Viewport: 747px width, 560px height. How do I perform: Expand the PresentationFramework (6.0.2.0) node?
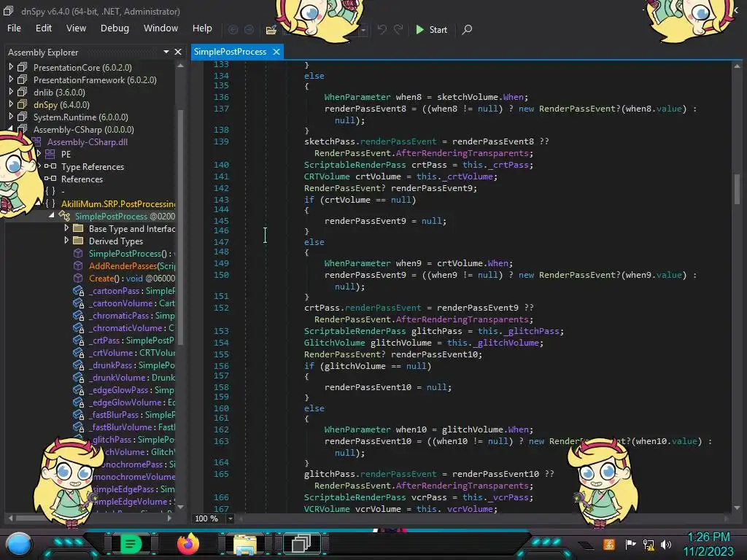point(10,79)
